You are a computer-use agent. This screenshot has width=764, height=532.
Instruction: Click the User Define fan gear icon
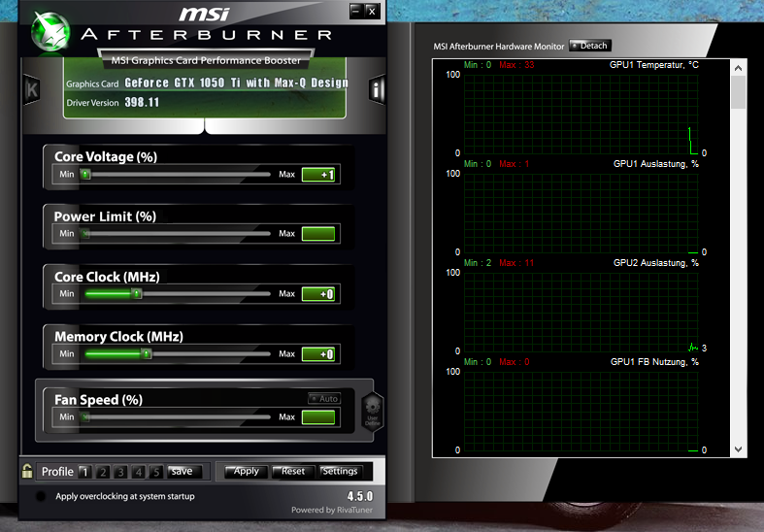372,412
